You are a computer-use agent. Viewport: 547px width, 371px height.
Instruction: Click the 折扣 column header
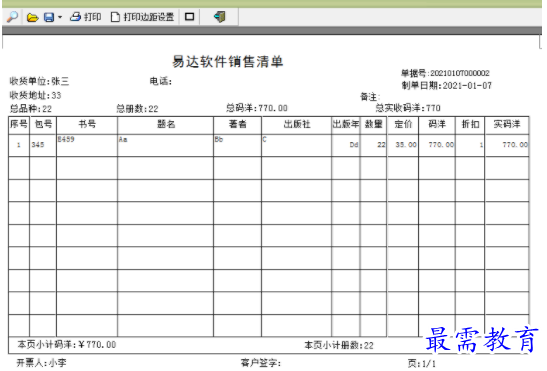click(x=470, y=124)
